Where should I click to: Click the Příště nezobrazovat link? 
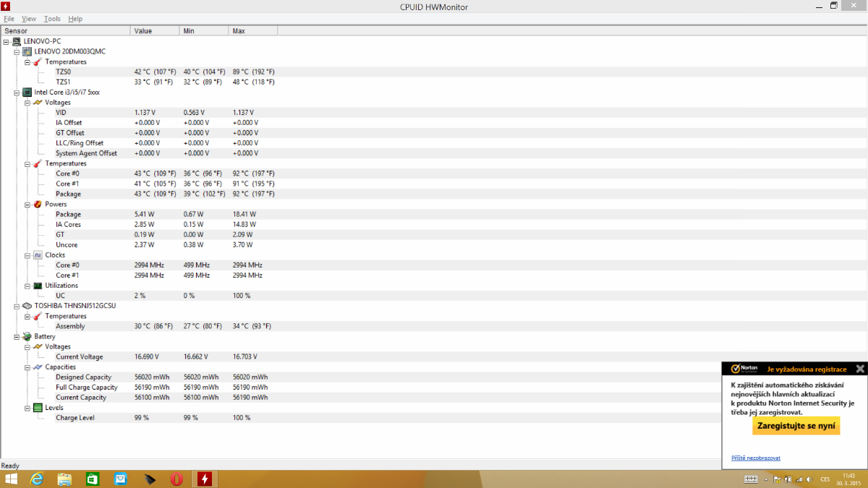coord(756,458)
